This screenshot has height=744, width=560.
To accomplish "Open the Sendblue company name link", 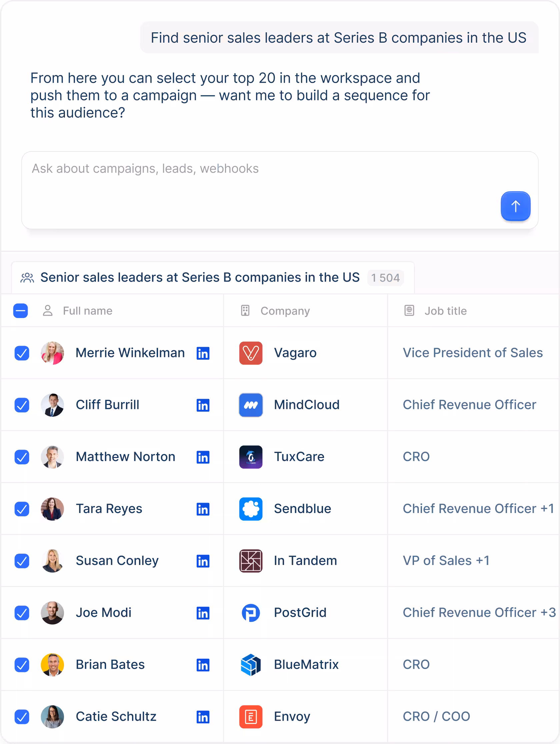I will point(302,509).
